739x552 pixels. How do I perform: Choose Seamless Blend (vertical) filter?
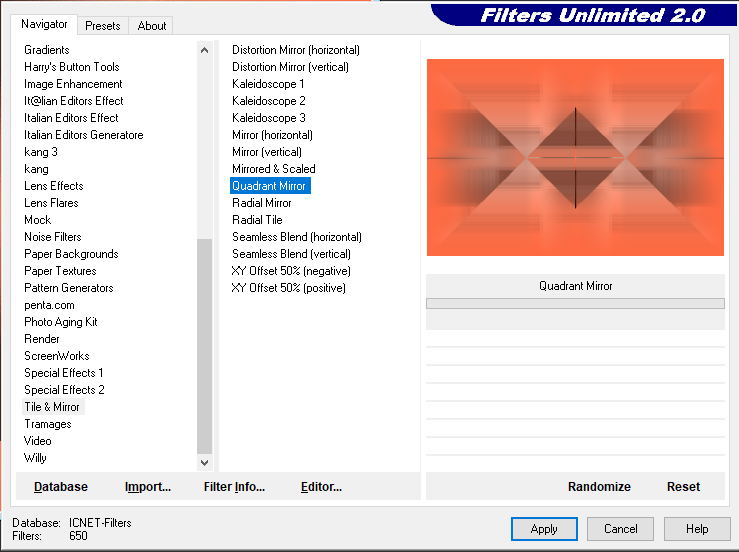click(x=291, y=254)
